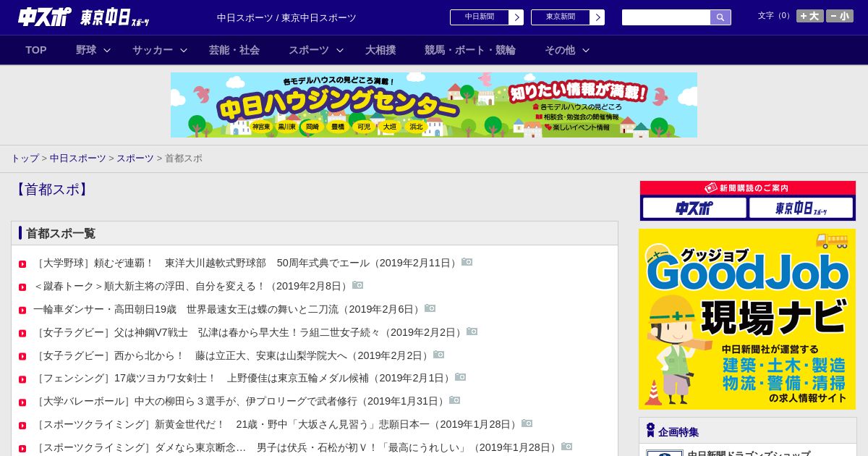Viewport: 868px width, 456px height.
Task: Open the 大相撲 navigation item
Action: click(x=380, y=50)
